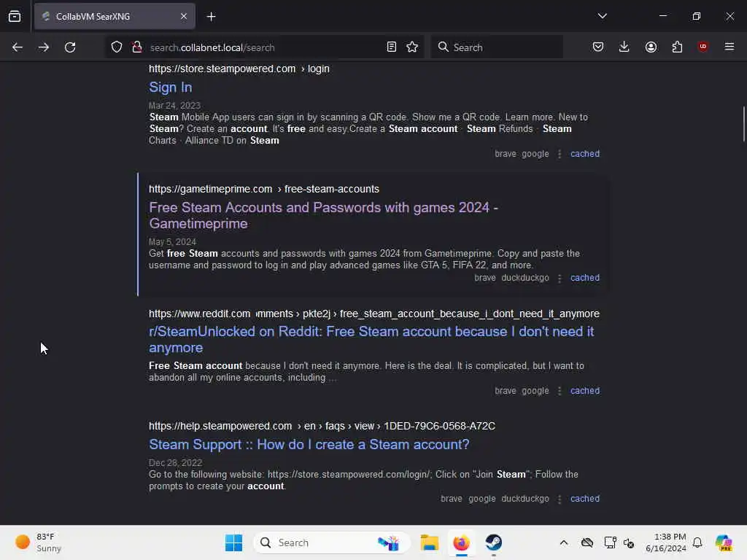Click 'duckduckgo' engine label under Gametimeprime result

[525, 278]
